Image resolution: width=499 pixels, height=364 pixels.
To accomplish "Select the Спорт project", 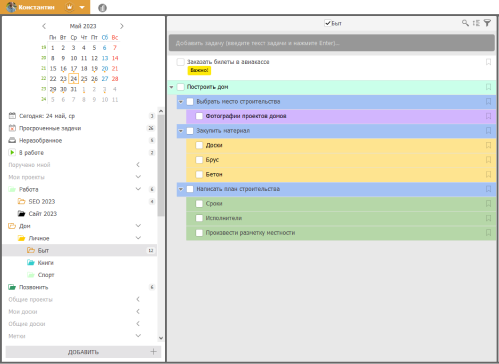I will tap(46, 275).
